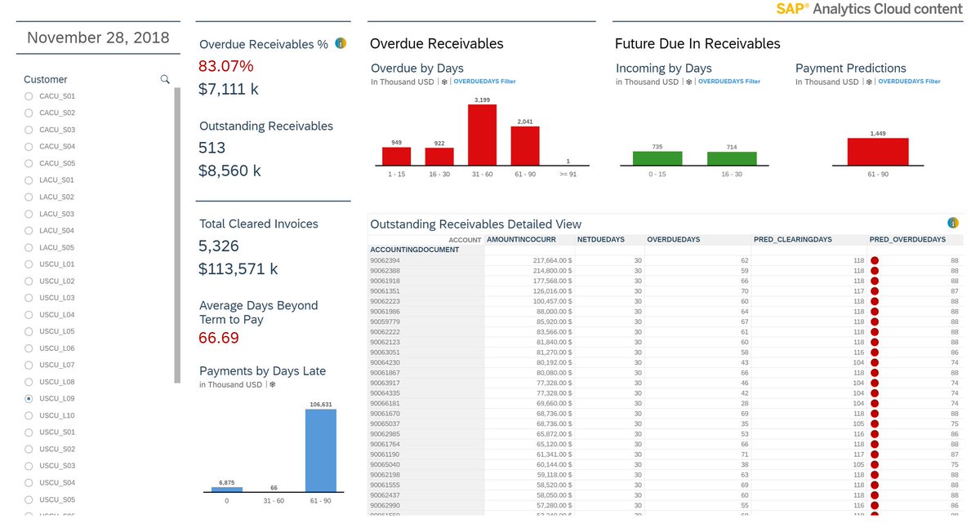The height and width of the screenshot is (523, 980).
Task: Click customer label LACU_S01
Action: pyautogui.click(x=56, y=180)
